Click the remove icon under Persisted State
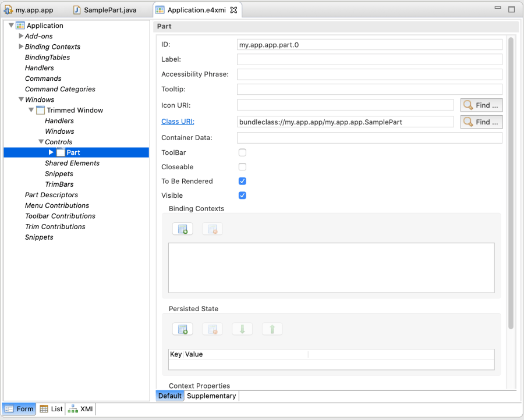The image size is (524, 420). click(x=213, y=329)
